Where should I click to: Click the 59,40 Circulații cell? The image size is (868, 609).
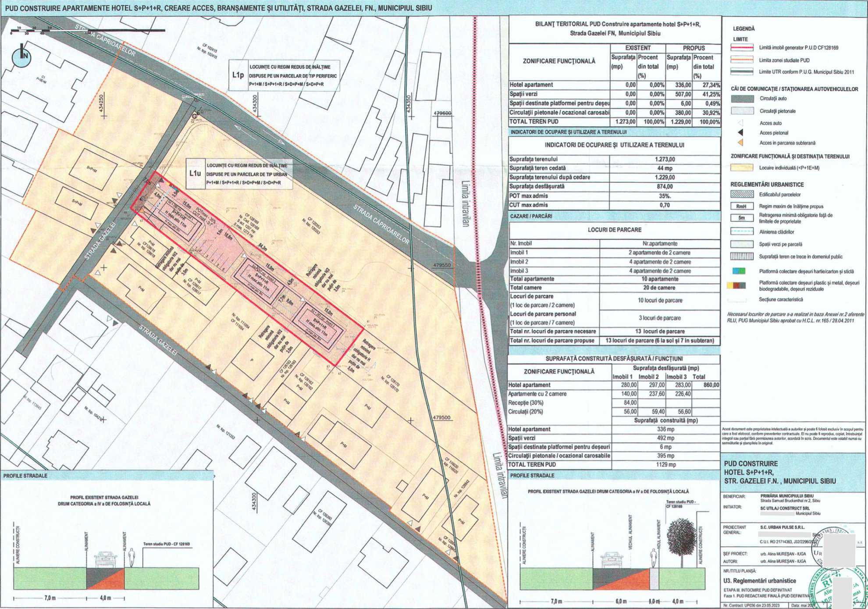(x=652, y=412)
